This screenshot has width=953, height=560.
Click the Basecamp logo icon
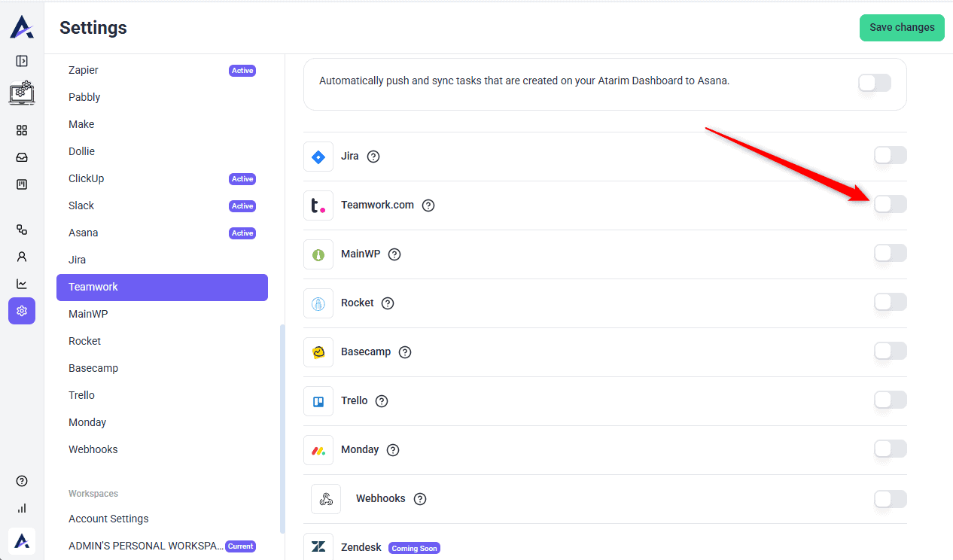[x=318, y=352]
